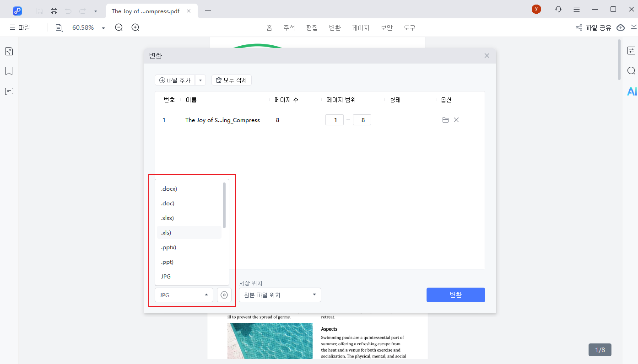The image size is (638, 364).
Task: Zoom out the document view
Action: click(x=119, y=27)
